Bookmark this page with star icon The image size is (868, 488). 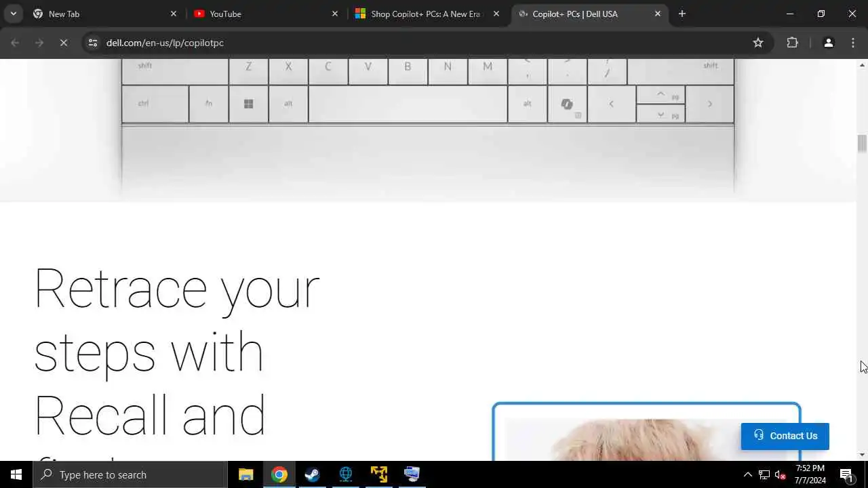pyautogui.click(x=758, y=43)
